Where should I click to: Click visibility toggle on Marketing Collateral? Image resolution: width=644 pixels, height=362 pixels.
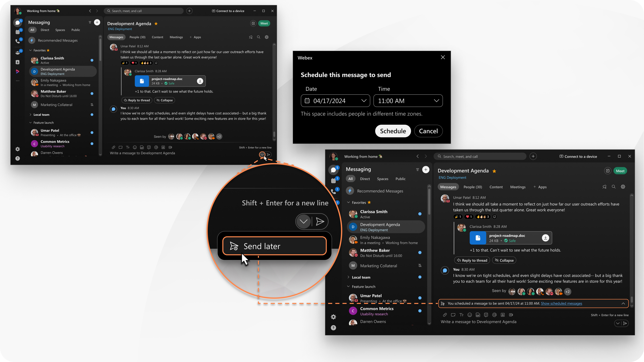91,104
